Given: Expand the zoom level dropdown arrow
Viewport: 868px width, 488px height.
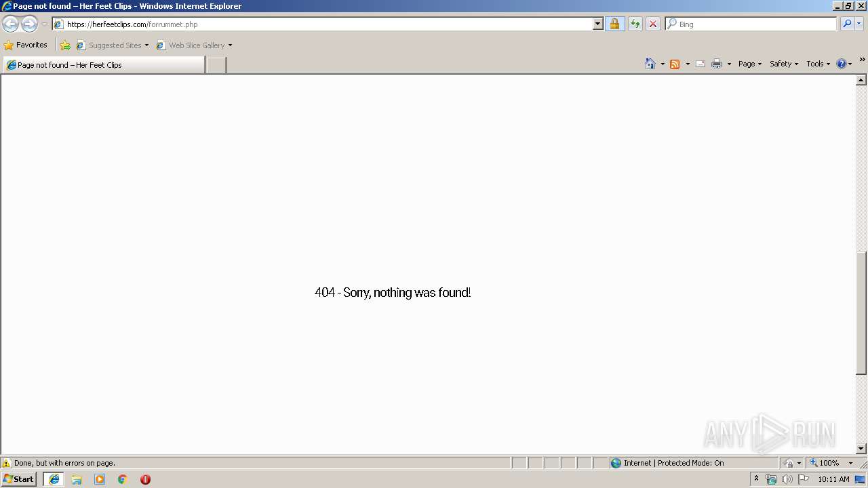Looking at the screenshot, I should click(x=851, y=464).
